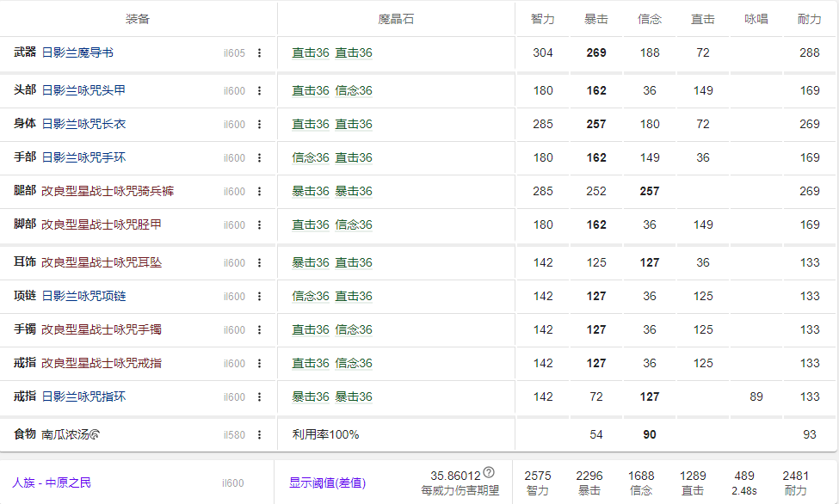Select race 人族 - 中原之民

tap(52, 482)
